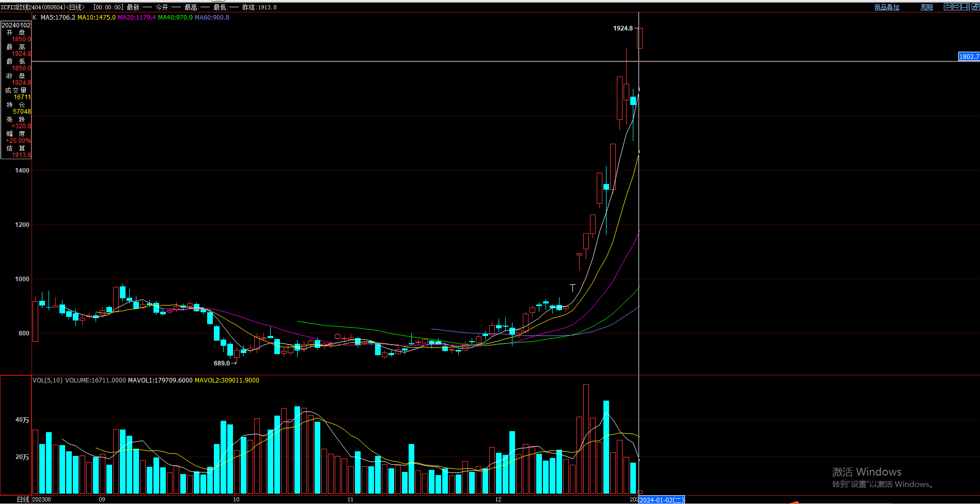Click the MAVOL2:309011.9000 label

(x=227, y=380)
